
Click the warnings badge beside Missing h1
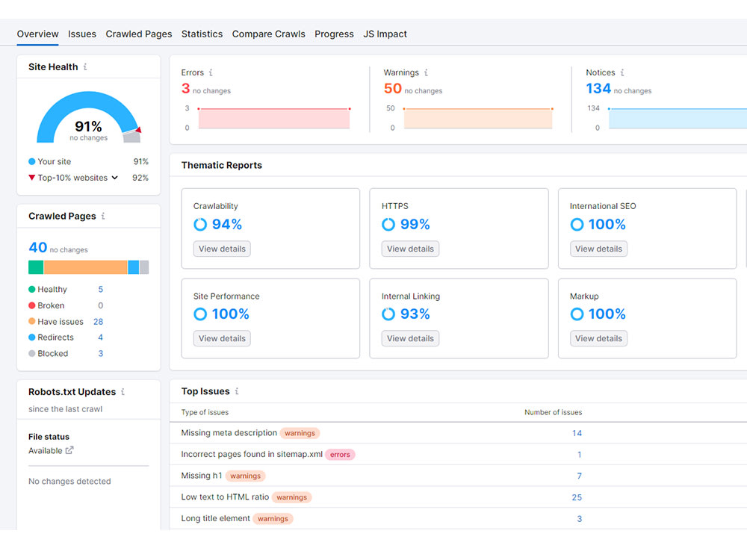[x=245, y=476]
